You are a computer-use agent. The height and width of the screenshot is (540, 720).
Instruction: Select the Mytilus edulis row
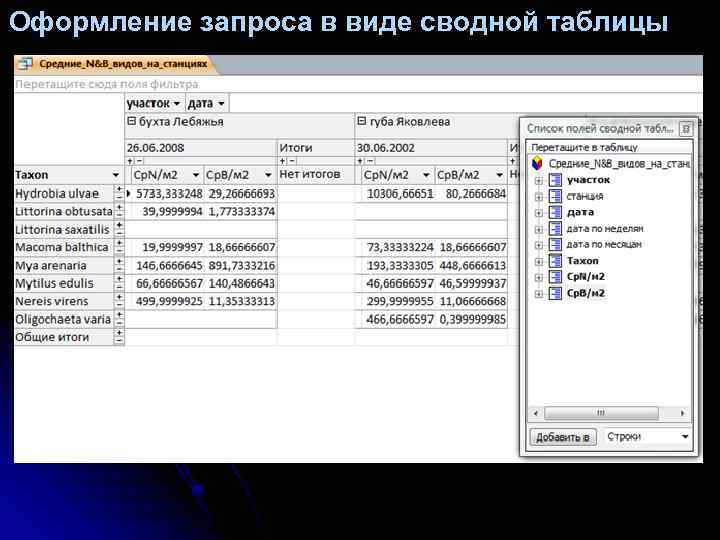(64, 283)
